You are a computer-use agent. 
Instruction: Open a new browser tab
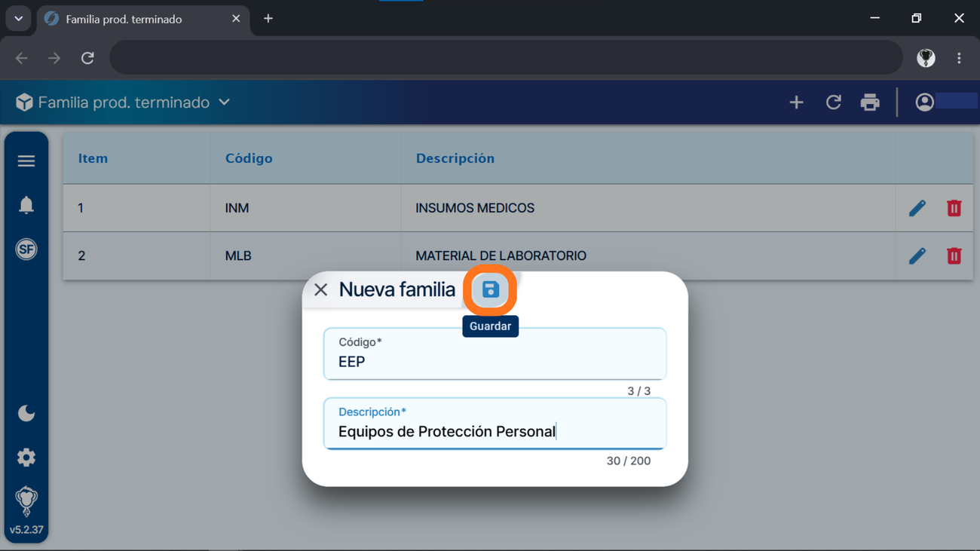click(x=268, y=19)
